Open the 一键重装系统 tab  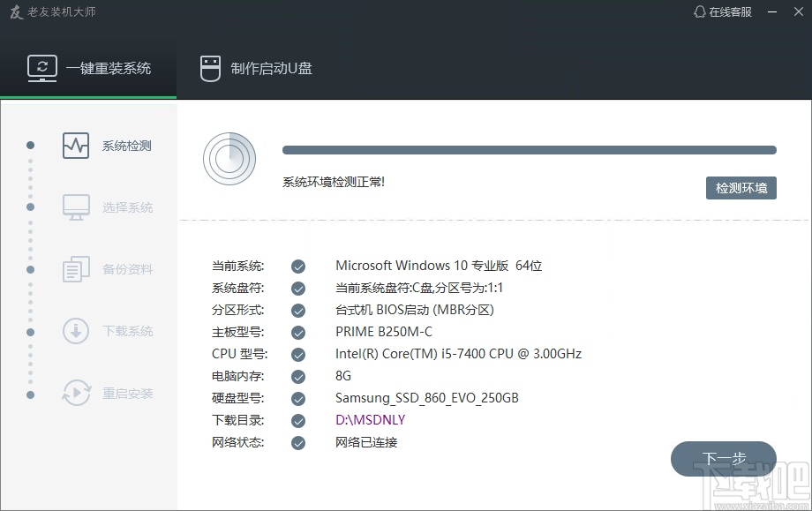point(89,69)
